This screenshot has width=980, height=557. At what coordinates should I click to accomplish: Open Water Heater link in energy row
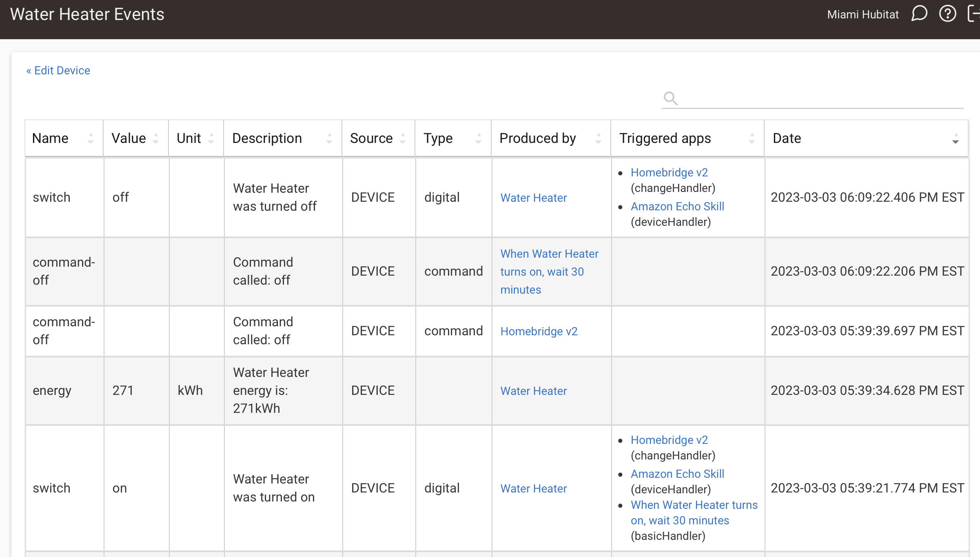[533, 391]
